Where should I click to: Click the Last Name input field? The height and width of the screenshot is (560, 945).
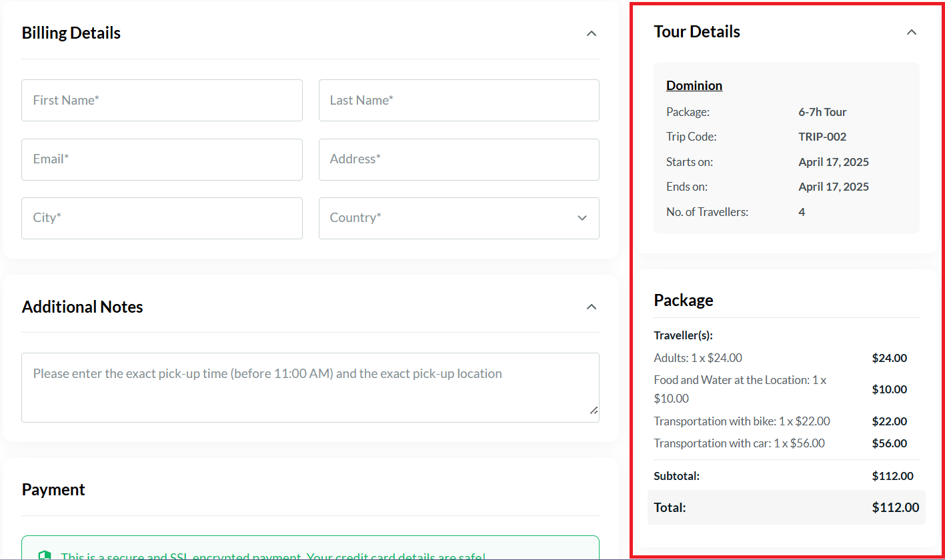coord(459,101)
